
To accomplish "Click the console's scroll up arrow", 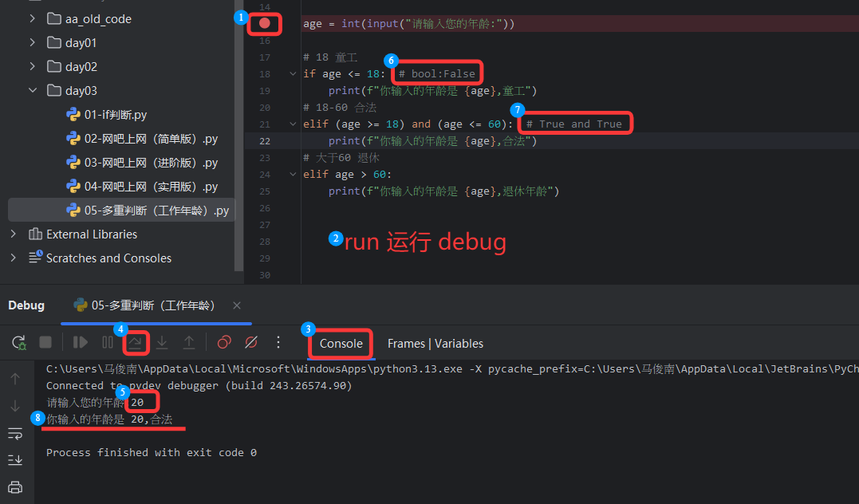I will [x=15, y=379].
